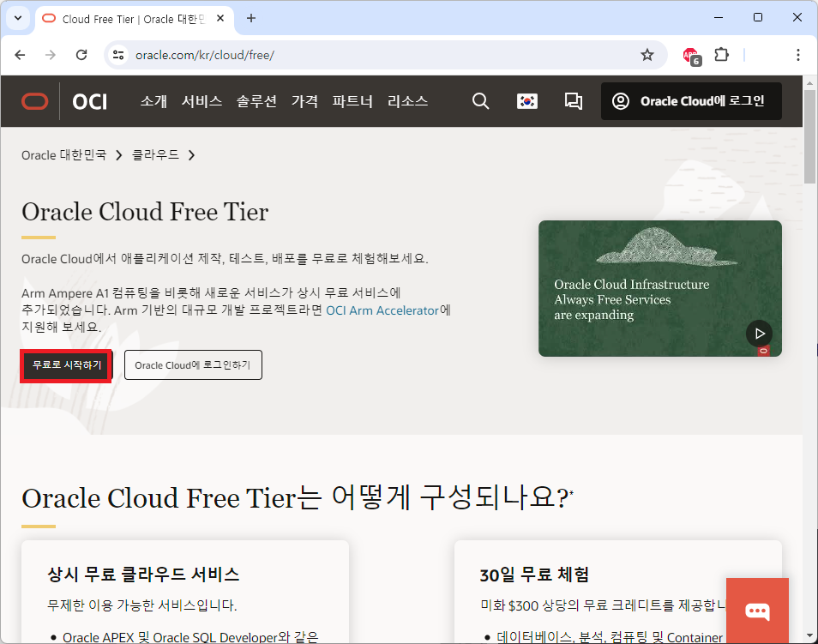The height and width of the screenshot is (644, 818).
Task: Go to 클라우드 breadcrumb
Action: coord(155,155)
